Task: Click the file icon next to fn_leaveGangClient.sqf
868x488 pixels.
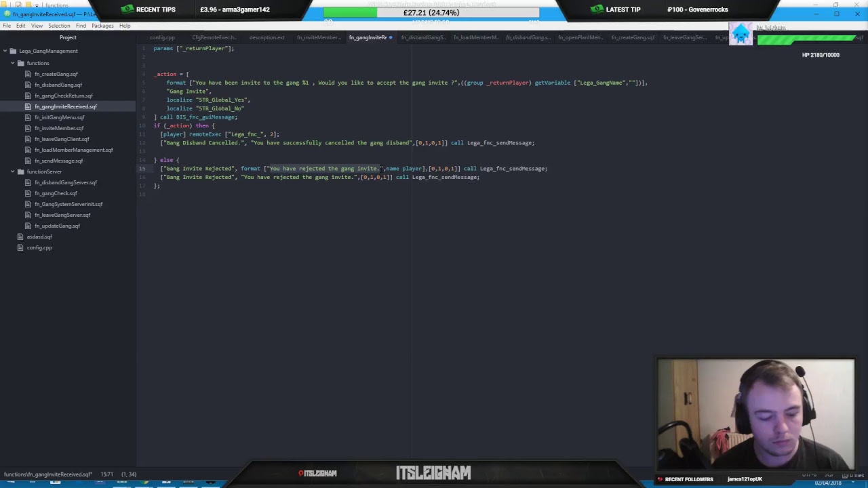Action: coord(28,139)
